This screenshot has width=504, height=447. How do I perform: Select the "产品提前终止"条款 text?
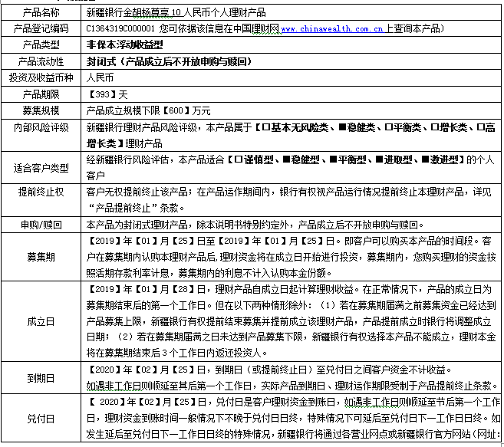tap(133, 209)
